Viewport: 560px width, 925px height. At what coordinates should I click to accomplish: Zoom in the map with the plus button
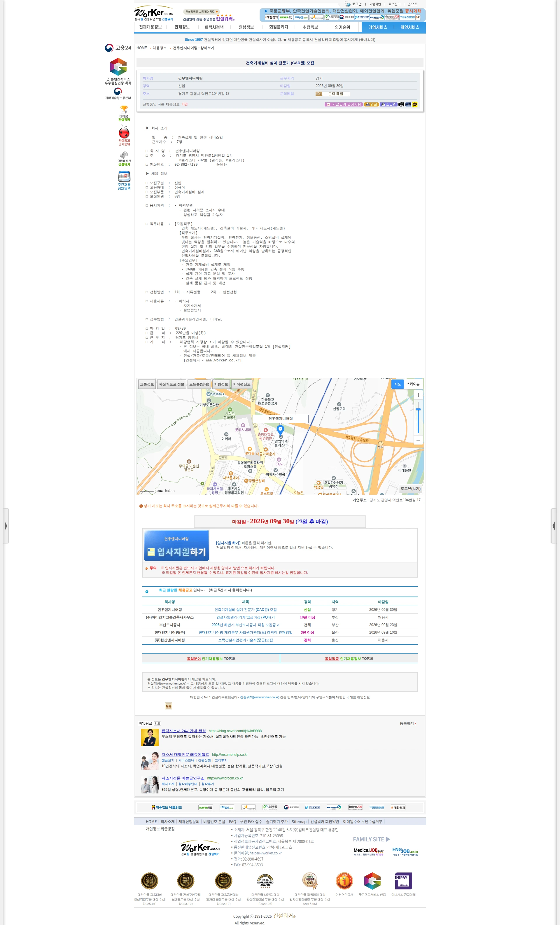click(x=418, y=395)
